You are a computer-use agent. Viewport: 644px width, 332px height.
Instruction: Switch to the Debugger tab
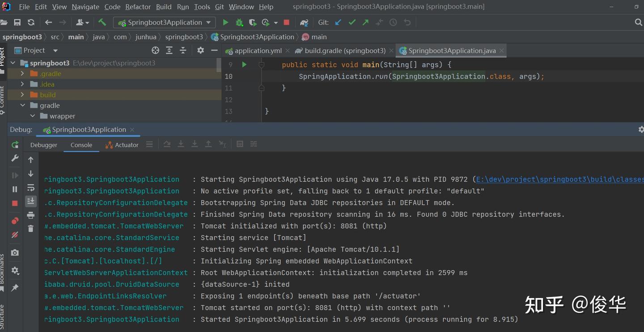[43, 145]
